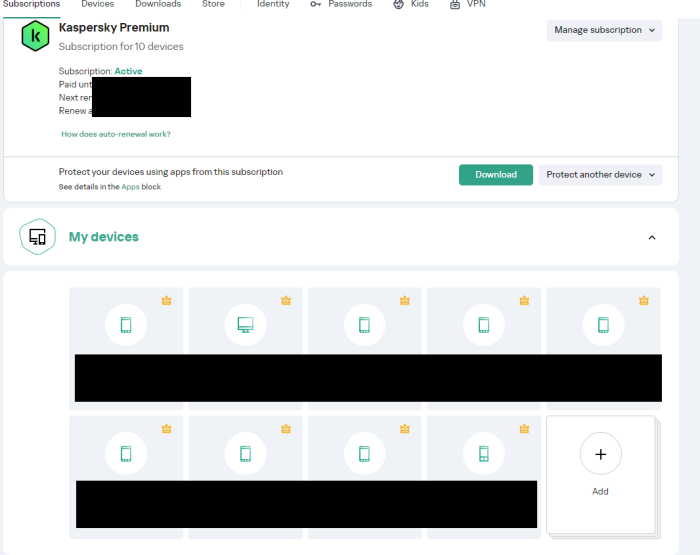Click the key icon of Passwords tab
The image size is (700, 555).
pyautogui.click(x=315, y=4)
